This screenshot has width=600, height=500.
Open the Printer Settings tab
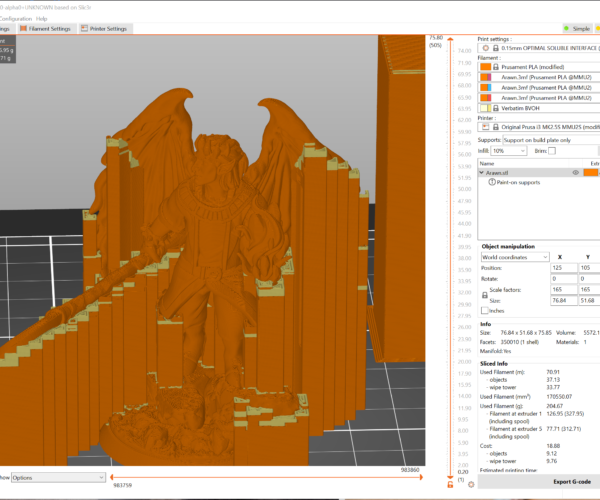point(104,29)
